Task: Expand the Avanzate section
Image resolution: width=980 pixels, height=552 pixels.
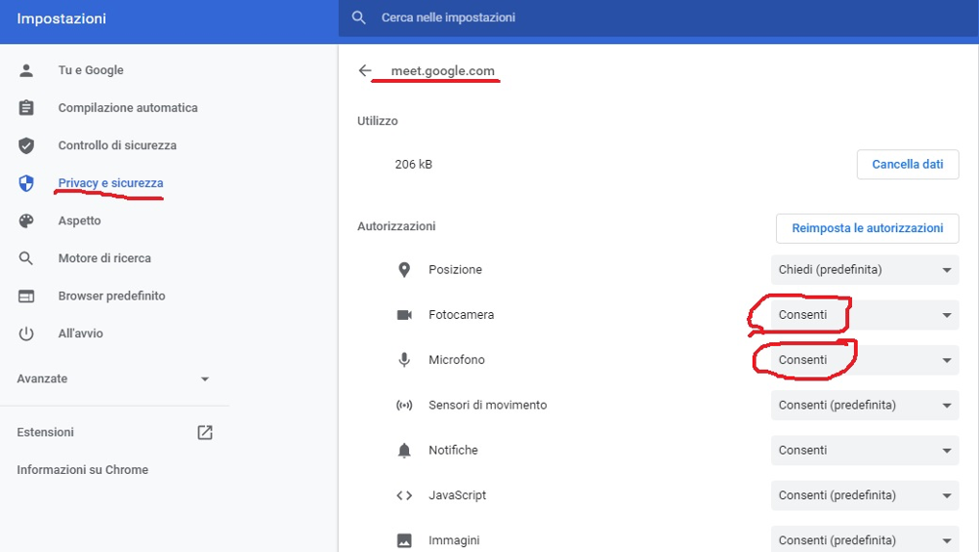Action: 113,379
